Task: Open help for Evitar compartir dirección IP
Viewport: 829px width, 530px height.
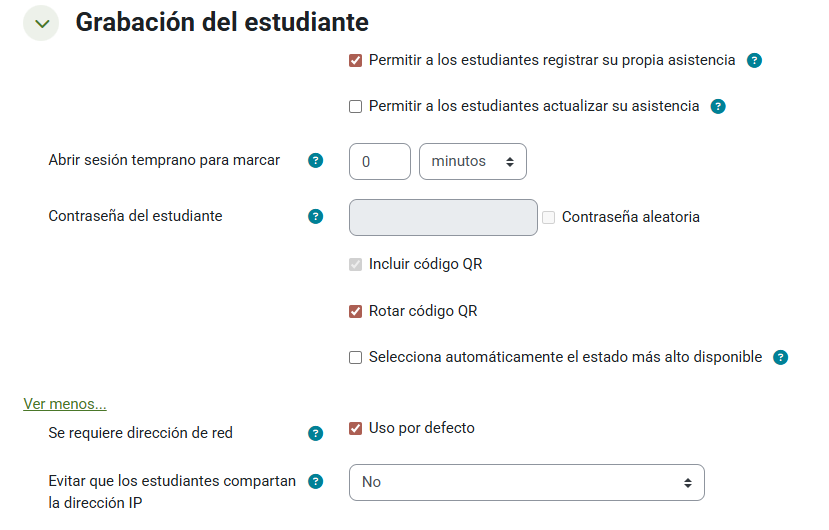Action: click(316, 482)
